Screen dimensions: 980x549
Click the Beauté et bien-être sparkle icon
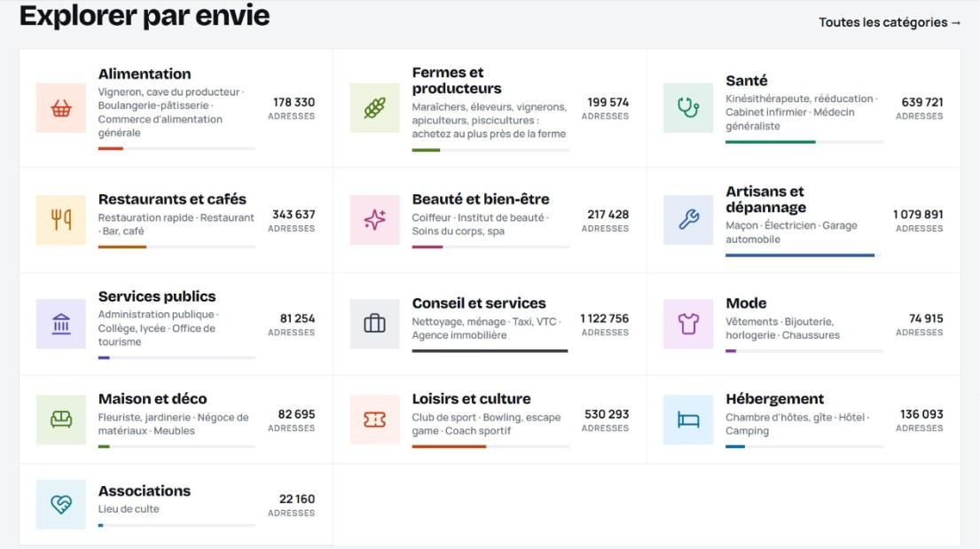pos(374,219)
